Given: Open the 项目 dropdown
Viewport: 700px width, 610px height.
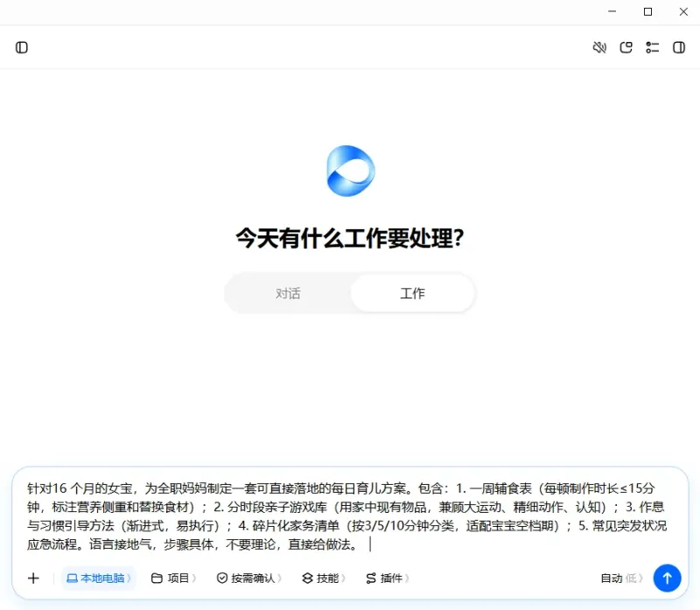Looking at the screenshot, I should tap(173, 578).
